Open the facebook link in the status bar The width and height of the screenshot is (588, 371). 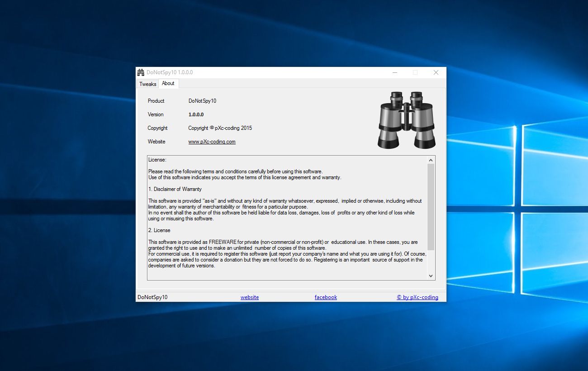point(326,297)
